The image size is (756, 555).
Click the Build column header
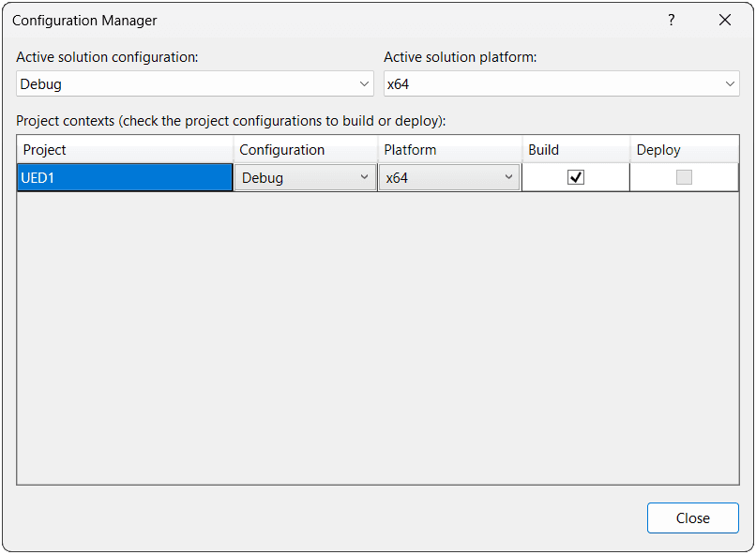(x=575, y=149)
